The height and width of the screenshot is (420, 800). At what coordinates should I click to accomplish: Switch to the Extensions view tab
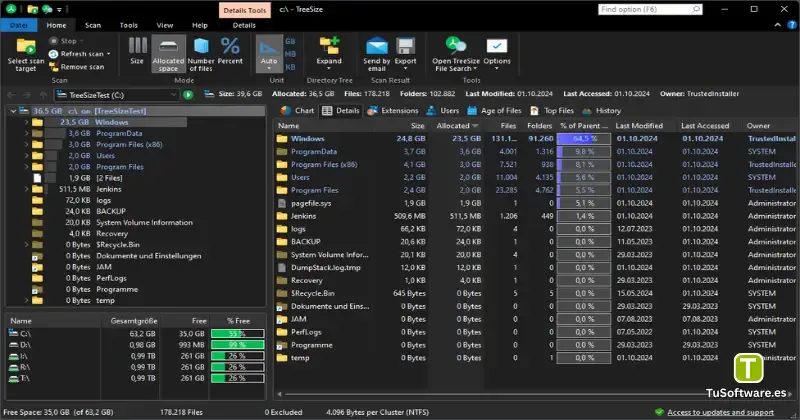pos(393,111)
